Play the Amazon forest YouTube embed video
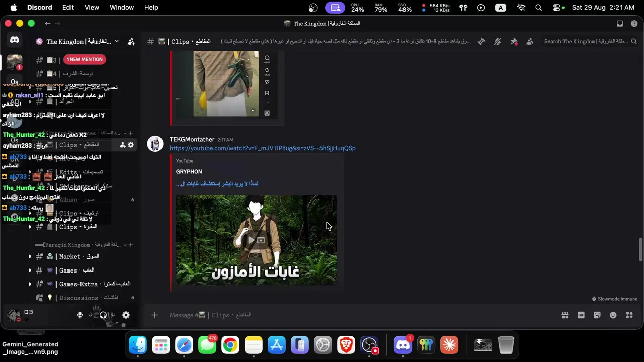644x362 pixels. (251, 240)
